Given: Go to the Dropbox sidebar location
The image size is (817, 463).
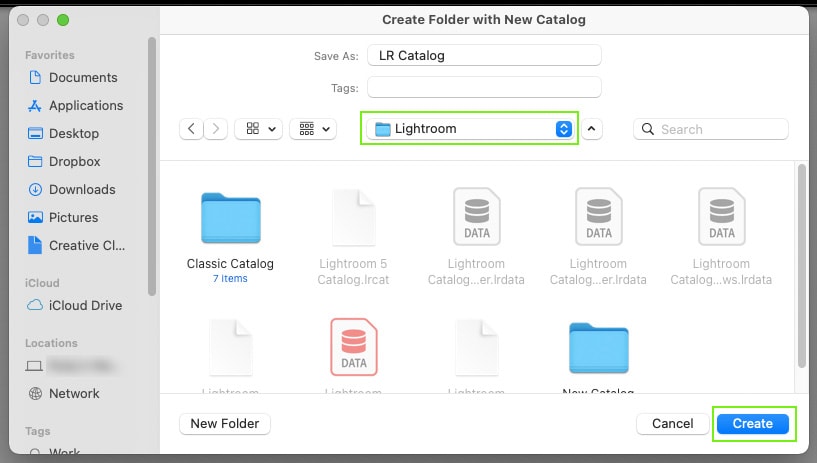Looking at the screenshot, I should (x=64, y=161).
